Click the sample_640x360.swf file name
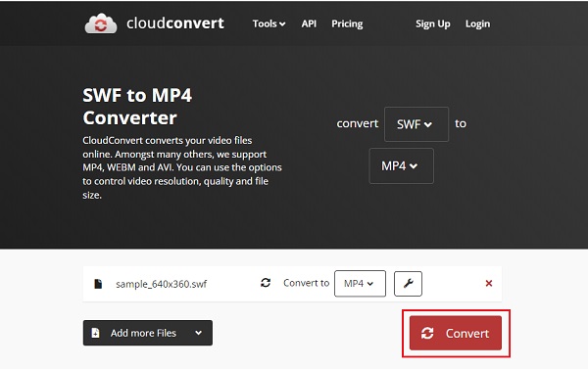The height and width of the screenshot is (369, 588). [x=162, y=284]
